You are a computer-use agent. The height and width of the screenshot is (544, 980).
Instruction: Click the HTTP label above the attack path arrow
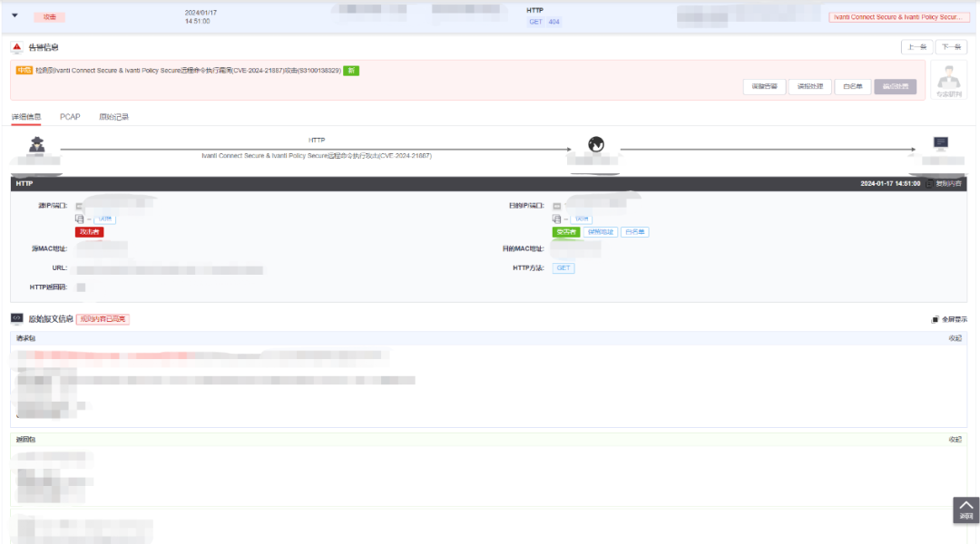pos(317,141)
